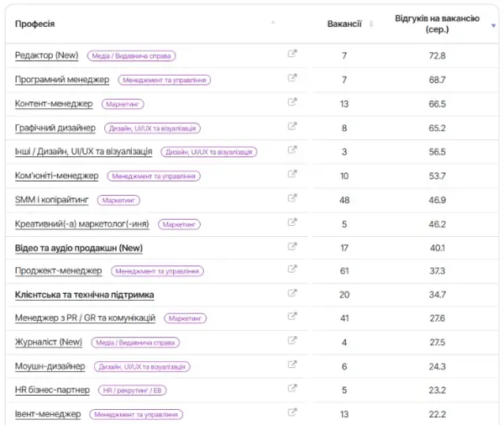Click Дизайн, UI/UX tag beside Моушн-дизайнер
The height and width of the screenshot is (425, 504).
pyautogui.click(x=142, y=366)
